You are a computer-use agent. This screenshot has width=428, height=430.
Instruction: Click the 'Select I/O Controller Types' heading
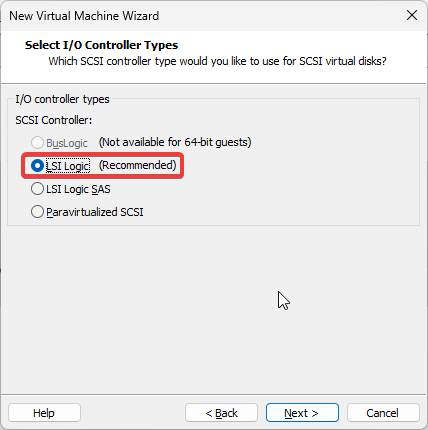pyautogui.click(x=101, y=45)
